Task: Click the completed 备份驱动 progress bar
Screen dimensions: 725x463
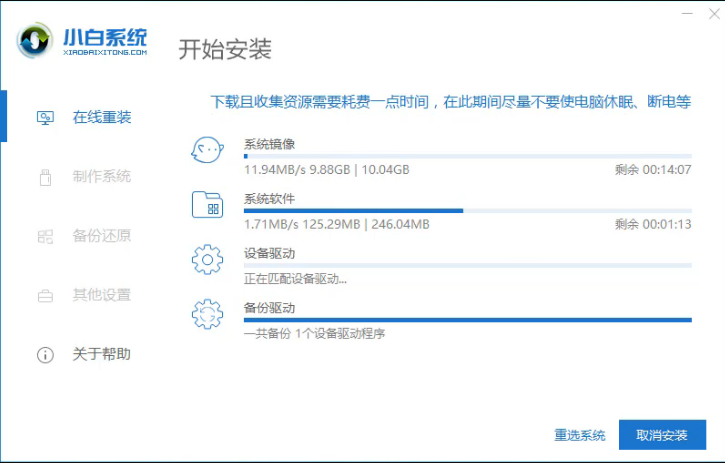Action: [x=467, y=320]
